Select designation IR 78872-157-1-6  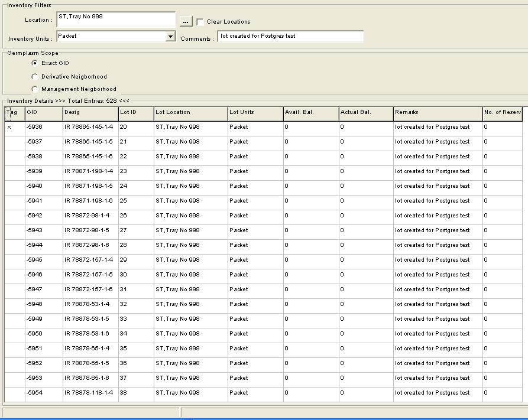91,291
